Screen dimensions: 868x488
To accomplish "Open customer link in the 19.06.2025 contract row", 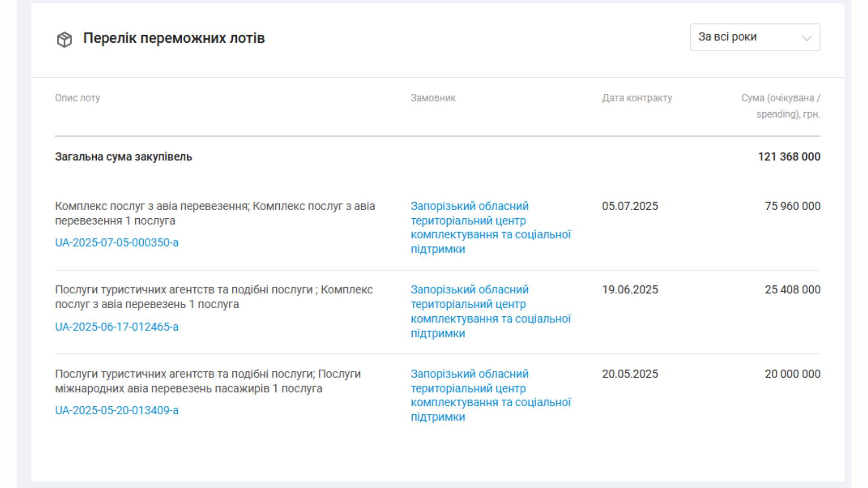I will click(x=491, y=311).
